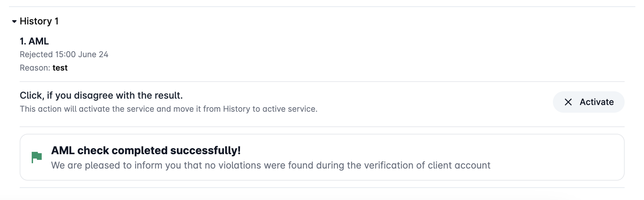The image size is (644, 200).
Task: Click 'Click, if you disagree with the result.' text
Action: [101, 96]
